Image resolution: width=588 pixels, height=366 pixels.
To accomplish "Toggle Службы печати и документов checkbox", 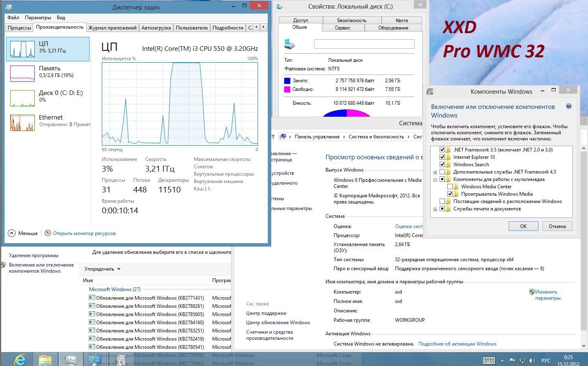I will point(442,209).
